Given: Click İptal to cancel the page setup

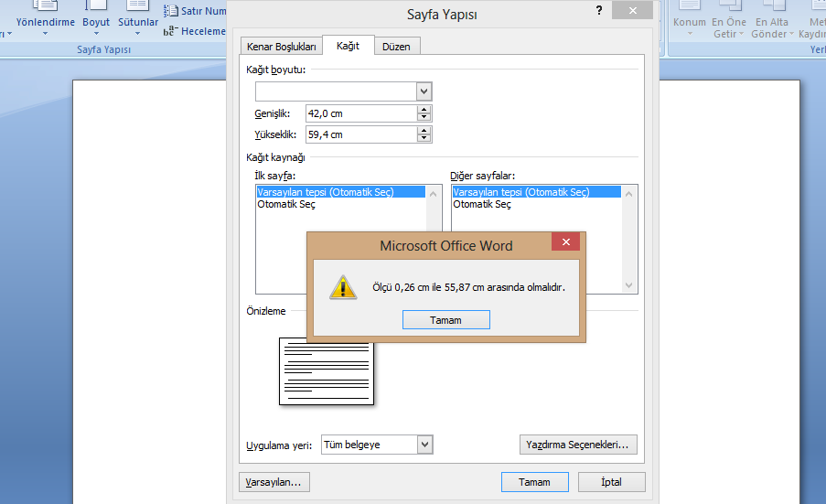Looking at the screenshot, I should 611,482.
